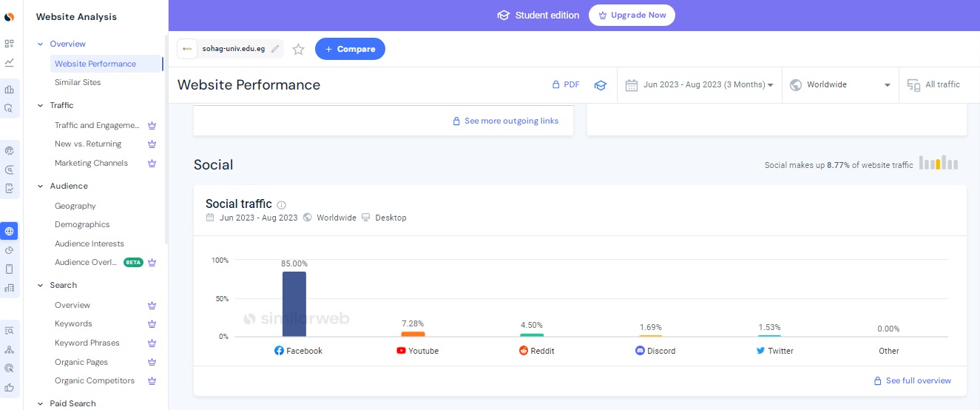Open the All traffic selector
The width and height of the screenshot is (980, 410).
click(934, 85)
